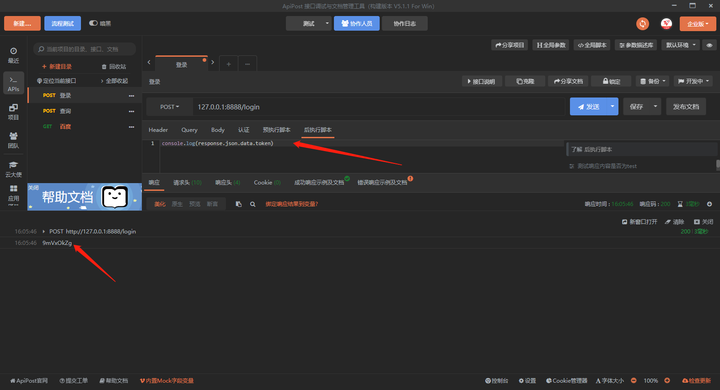Click the orange sync refresh icon
This screenshot has width=720, height=390.
click(x=642, y=23)
